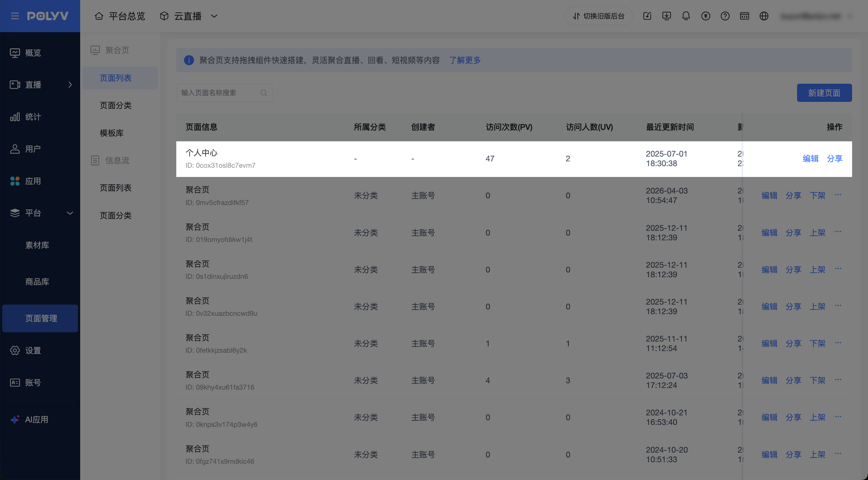868x480 pixels.
Task: Click the 聚合页 section icon
Action: click(x=95, y=50)
